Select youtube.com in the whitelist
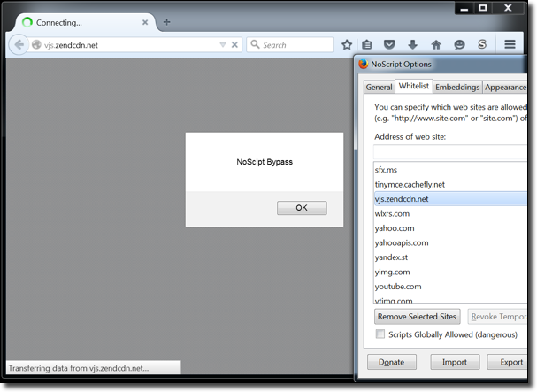This screenshot has width=537, height=392. pos(450,287)
